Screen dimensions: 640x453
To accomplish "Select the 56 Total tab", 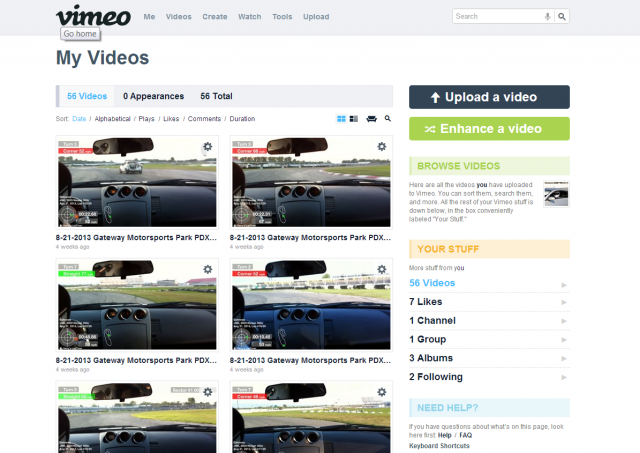I will [216, 96].
